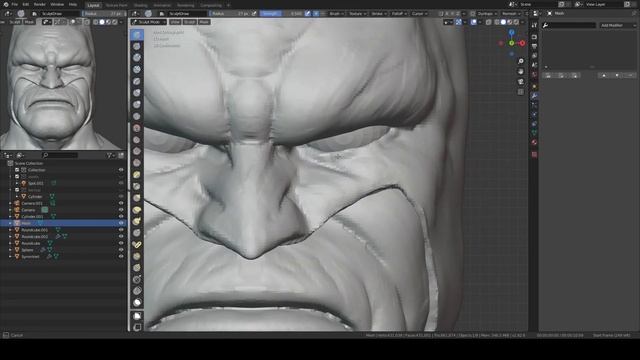Click the green Y axis gizmo
This screenshot has width=640, height=360.
[511, 43]
